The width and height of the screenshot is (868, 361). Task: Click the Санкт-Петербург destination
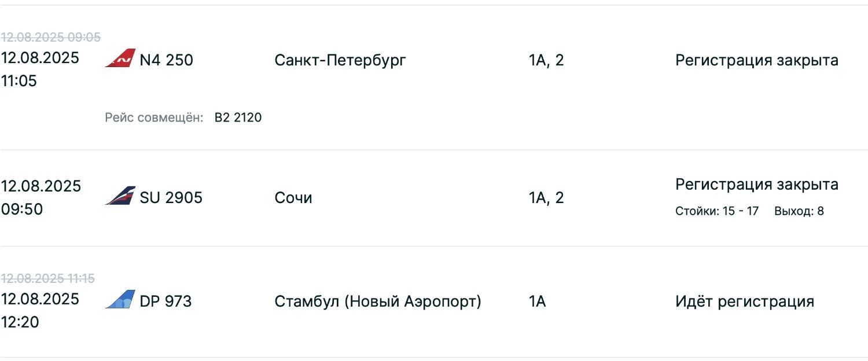click(x=340, y=60)
